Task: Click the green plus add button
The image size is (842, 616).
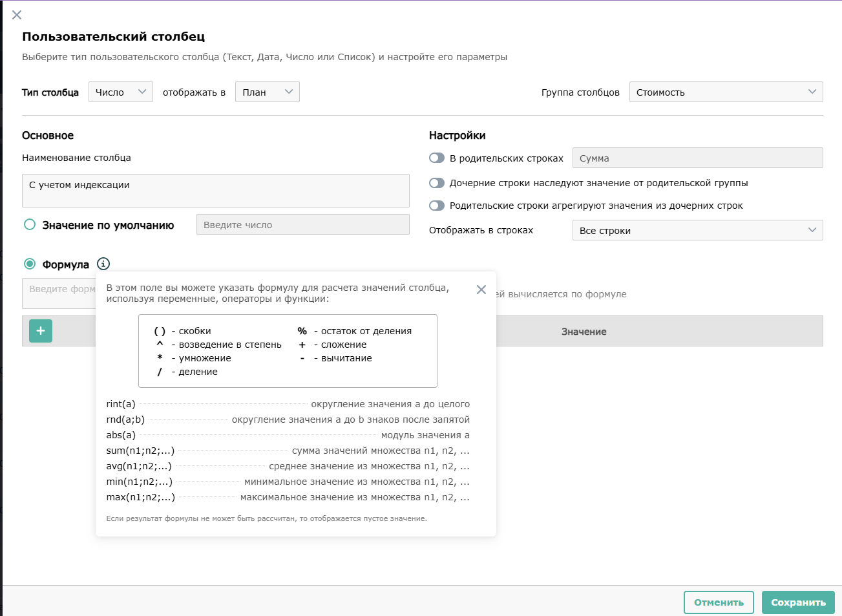Action: (41, 331)
